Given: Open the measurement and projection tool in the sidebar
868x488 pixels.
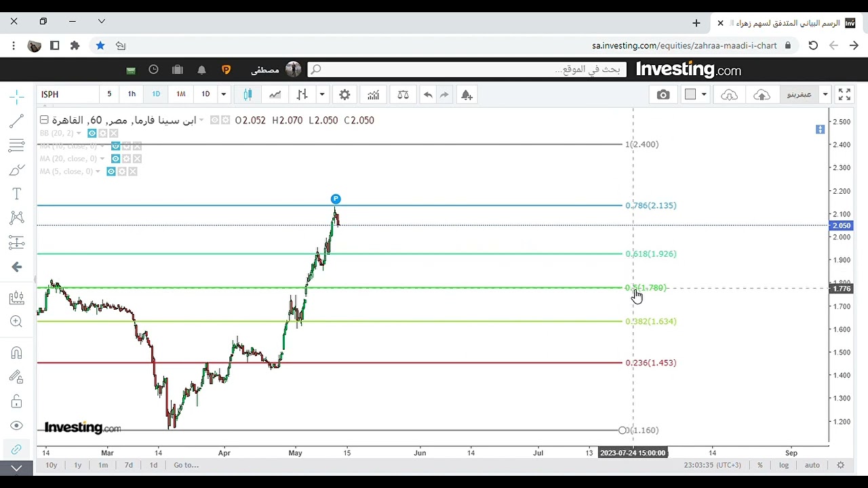Looking at the screenshot, I should coord(17,242).
